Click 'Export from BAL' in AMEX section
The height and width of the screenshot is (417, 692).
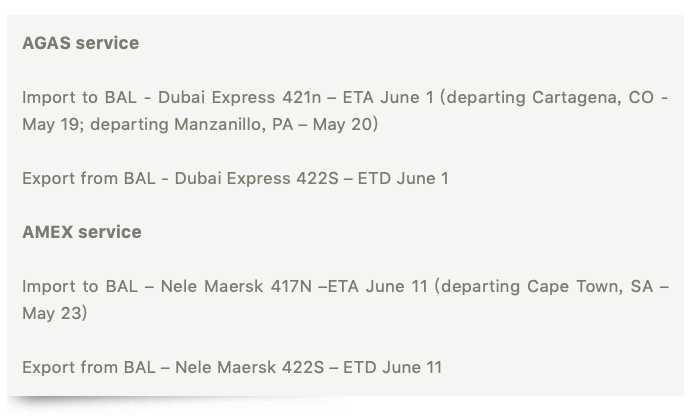[x=89, y=368]
